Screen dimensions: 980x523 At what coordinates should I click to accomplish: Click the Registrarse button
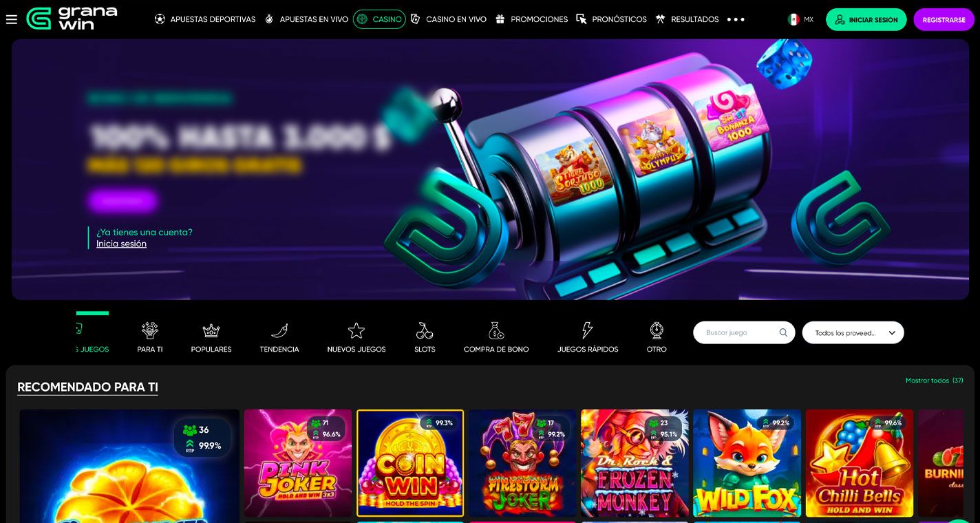click(x=944, y=20)
